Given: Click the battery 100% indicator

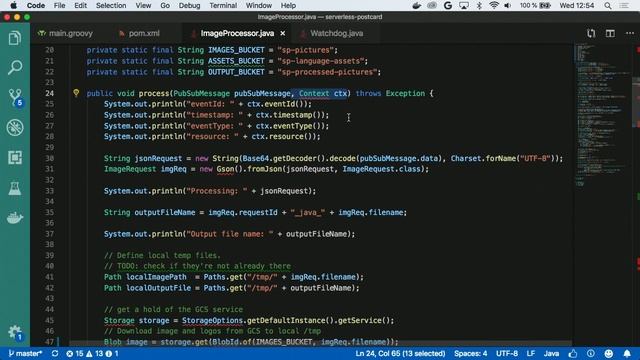Looking at the screenshot, I should click(x=535, y=5).
